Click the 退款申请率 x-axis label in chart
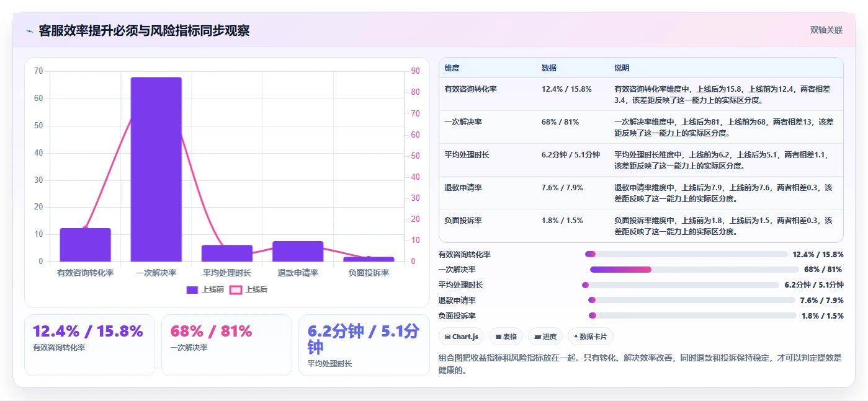This screenshot has width=868, height=401. click(x=298, y=273)
